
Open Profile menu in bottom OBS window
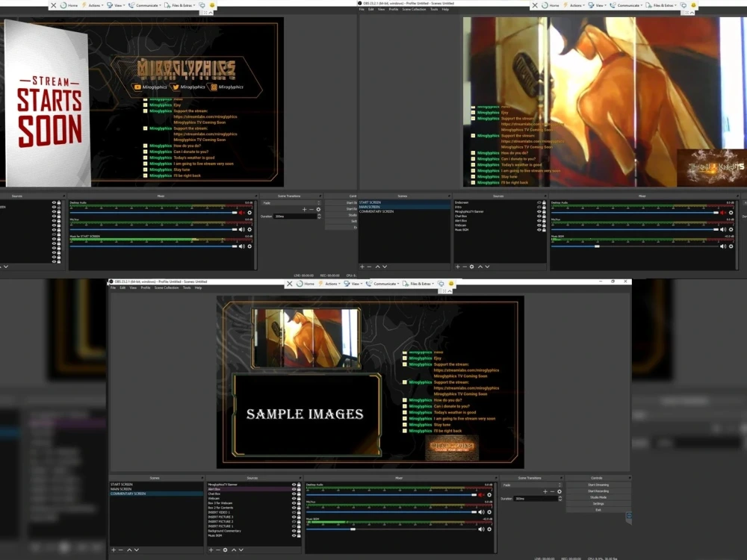146,287
